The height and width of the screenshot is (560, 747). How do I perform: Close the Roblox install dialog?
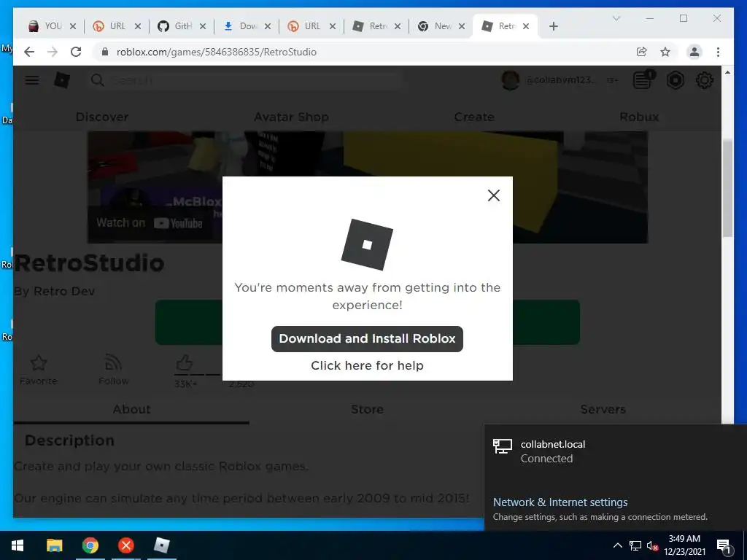pos(494,195)
